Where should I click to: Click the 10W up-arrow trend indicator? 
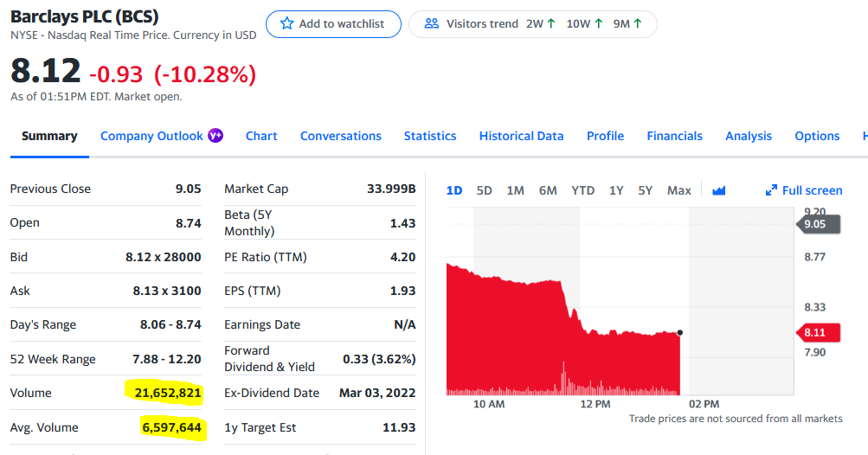(598, 23)
